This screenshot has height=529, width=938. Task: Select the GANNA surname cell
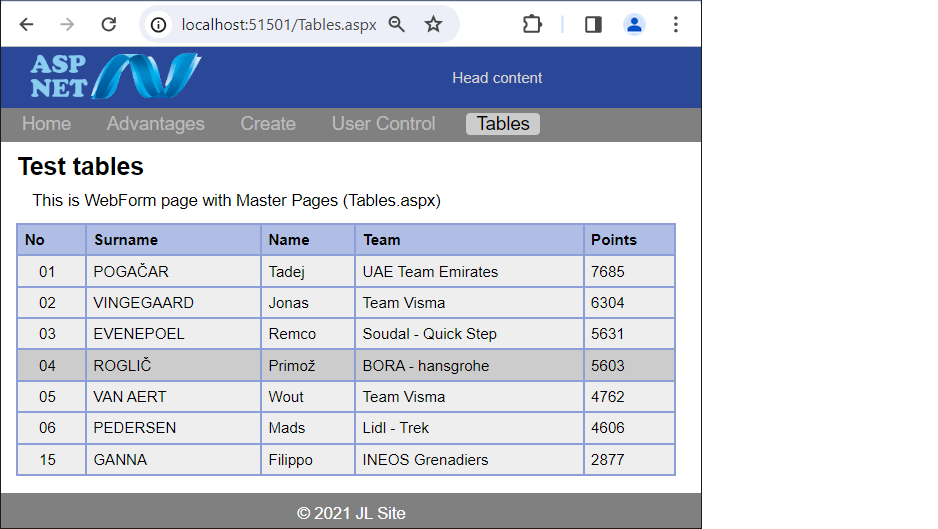(x=173, y=460)
